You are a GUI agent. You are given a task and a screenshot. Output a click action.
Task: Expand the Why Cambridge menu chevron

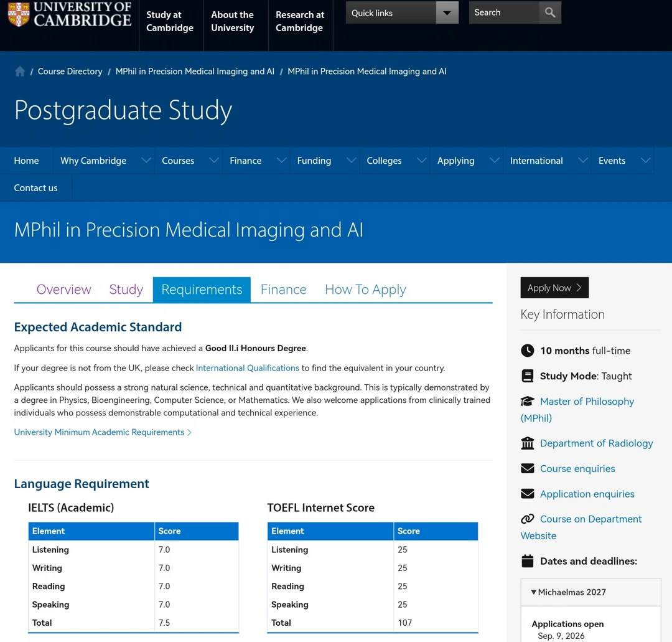[146, 161]
